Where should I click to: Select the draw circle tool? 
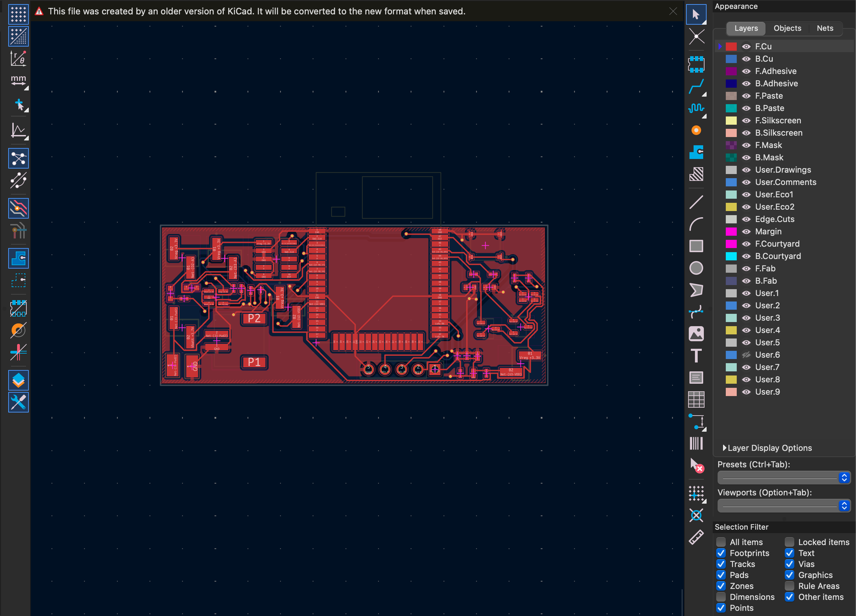[696, 268]
